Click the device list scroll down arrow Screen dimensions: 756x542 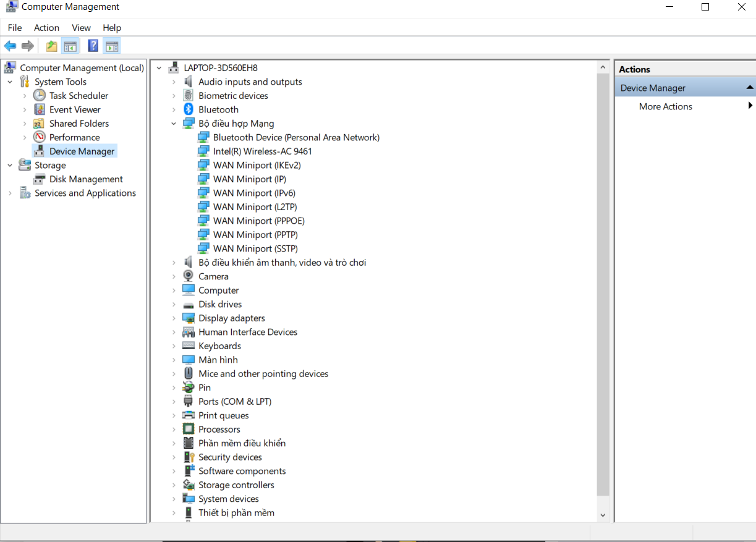(603, 515)
